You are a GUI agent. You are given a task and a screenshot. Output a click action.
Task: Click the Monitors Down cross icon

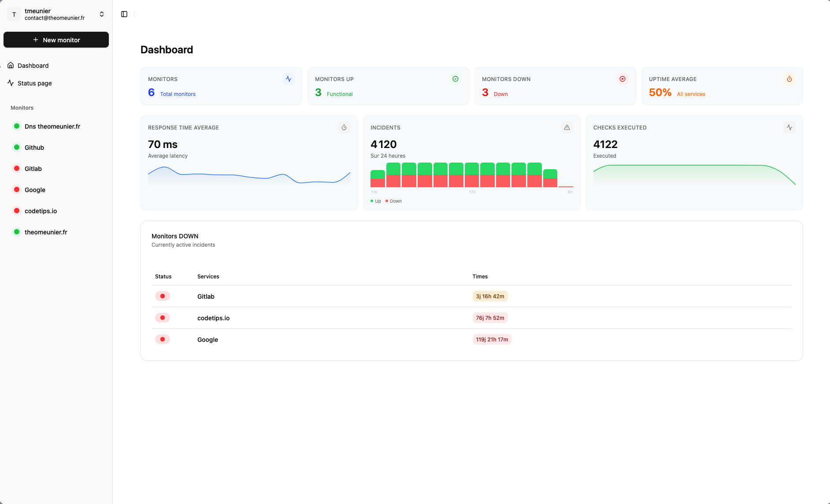click(x=622, y=79)
